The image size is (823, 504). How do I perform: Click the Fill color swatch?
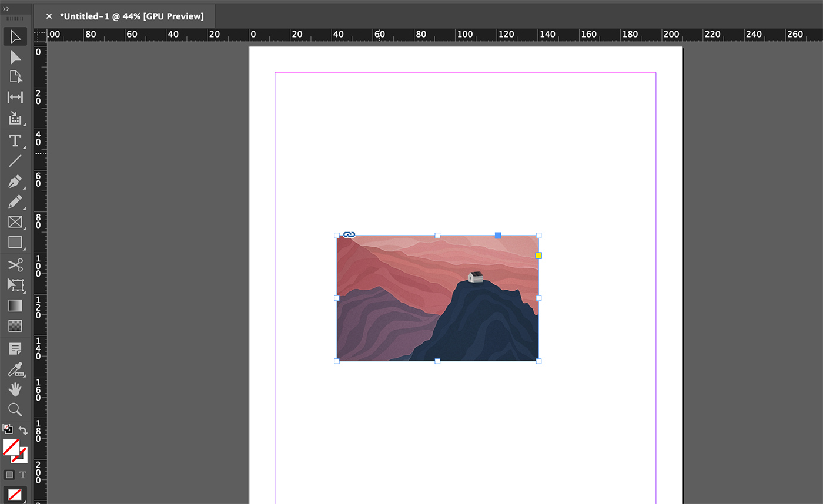(x=11, y=448)
